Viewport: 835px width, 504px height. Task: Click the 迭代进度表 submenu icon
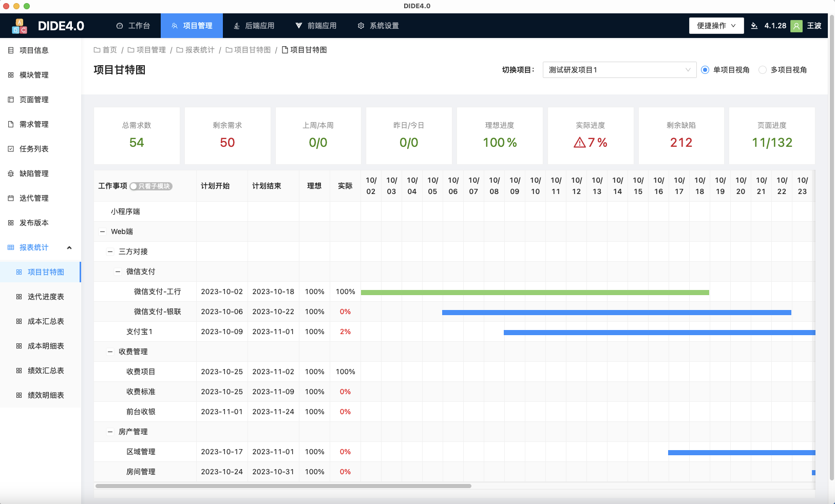click(19, 297)
